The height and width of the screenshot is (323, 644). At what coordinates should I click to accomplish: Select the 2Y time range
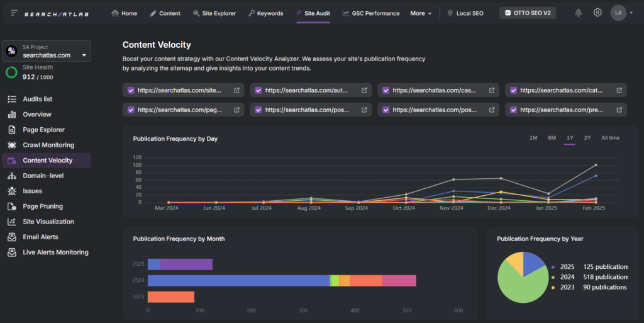(587, 138)
